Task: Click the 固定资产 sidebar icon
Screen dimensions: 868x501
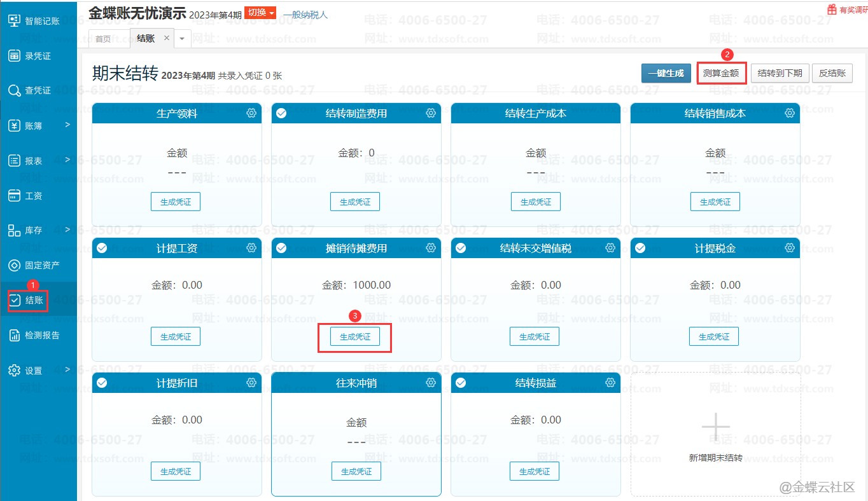Action: pos(14,265)
